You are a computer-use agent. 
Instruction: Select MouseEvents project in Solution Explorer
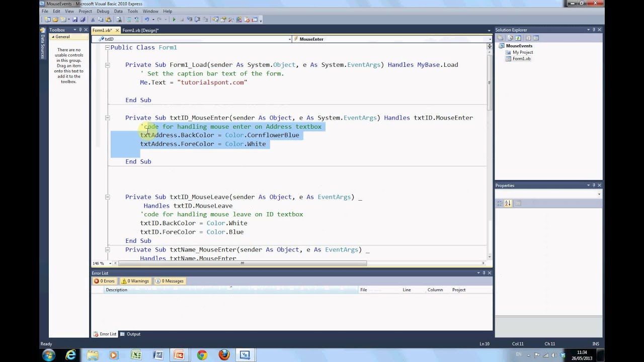click(519, 46)
